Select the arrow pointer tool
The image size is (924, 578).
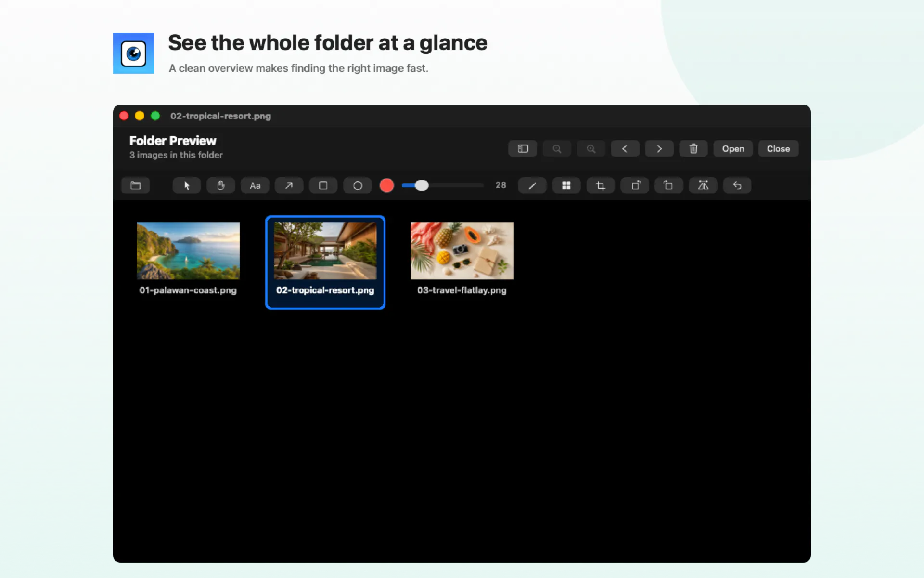[187, 185]
